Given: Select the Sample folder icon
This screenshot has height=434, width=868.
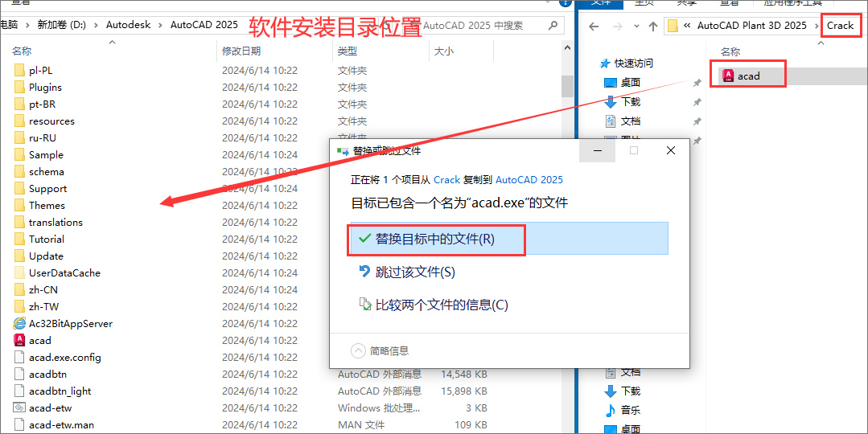Looking at the screenshot, I should pos(19,155).
